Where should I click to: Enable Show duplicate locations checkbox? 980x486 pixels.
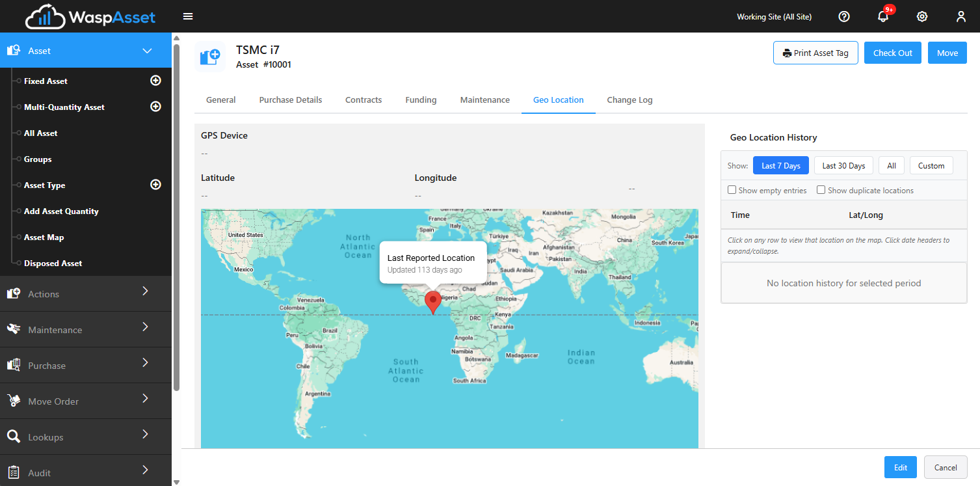point(821,190)
